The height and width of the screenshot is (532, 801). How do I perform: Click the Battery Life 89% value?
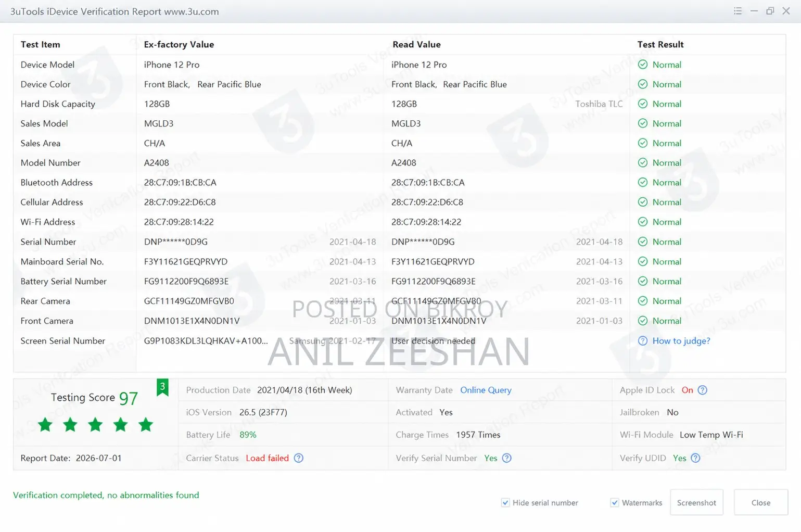pos(248,435)
